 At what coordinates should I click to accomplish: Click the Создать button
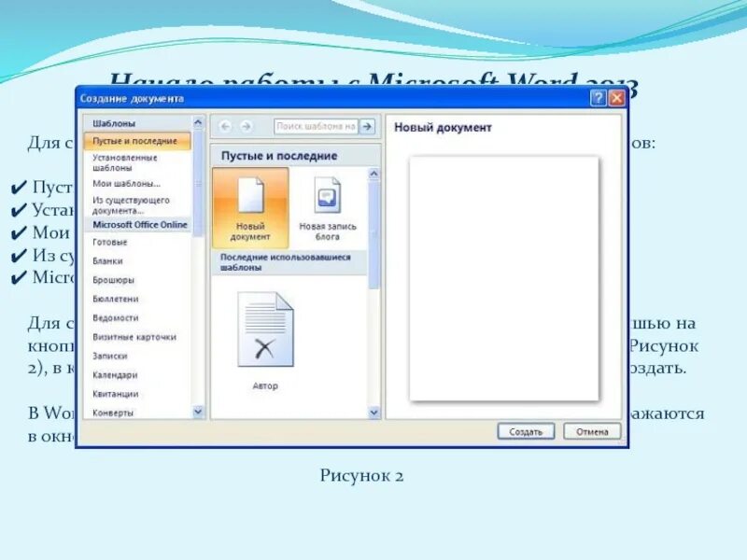pyautogui.click(x=526, y=431)
